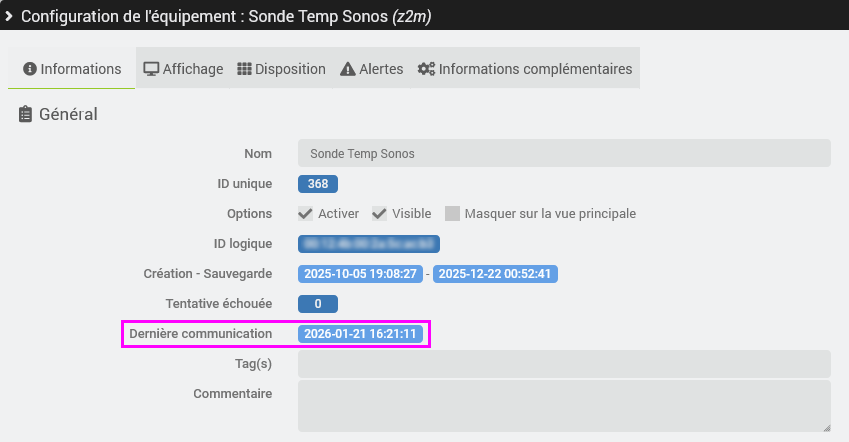Click the Commentaire resize handle corner
The image size is (849, 442).
click(x=826, y=427)
